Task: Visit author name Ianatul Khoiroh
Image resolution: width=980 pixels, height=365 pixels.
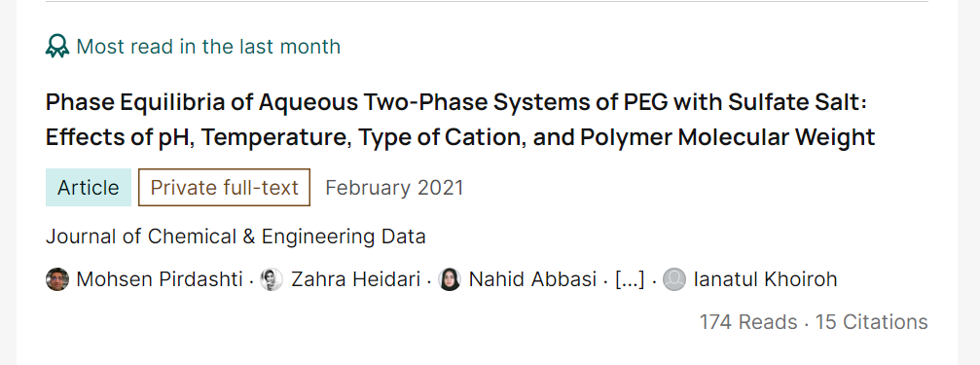Action: point(765,279)
